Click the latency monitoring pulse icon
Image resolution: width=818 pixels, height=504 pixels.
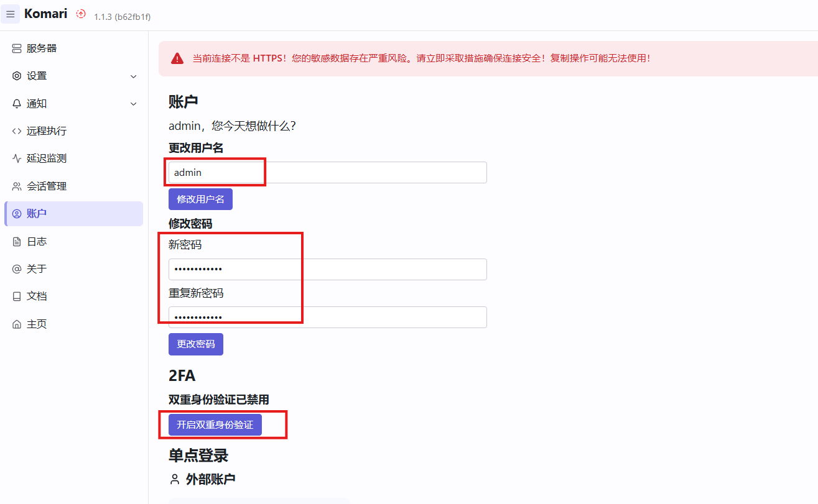(17, 158)
